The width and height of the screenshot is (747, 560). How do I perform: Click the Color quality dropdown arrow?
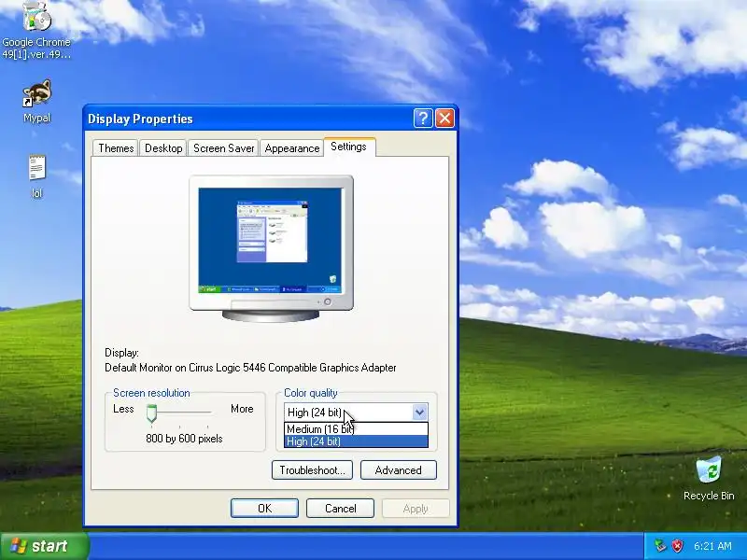[x=419, y=412]
